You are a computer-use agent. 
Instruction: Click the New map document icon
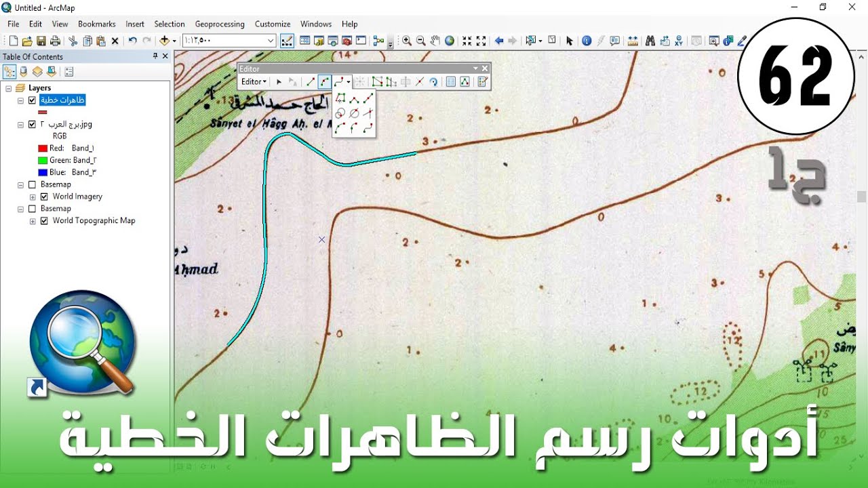[13, 41]
